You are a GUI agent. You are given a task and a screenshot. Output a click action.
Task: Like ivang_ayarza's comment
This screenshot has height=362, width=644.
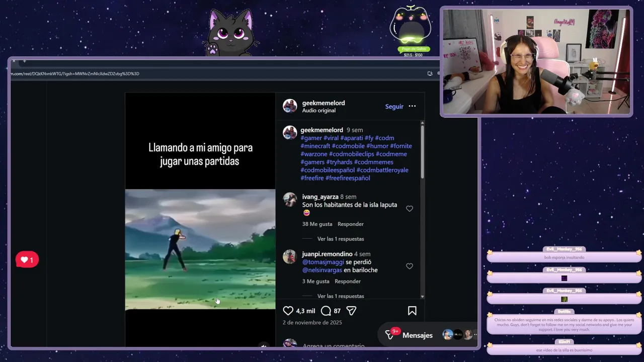pyautogui.click(x=410, y=209)
